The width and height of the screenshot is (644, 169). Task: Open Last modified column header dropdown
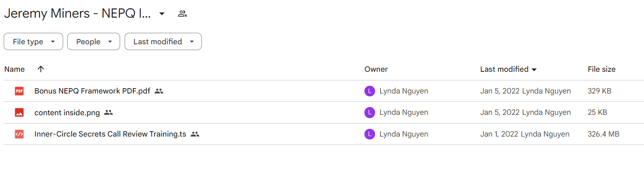point(534,70)
